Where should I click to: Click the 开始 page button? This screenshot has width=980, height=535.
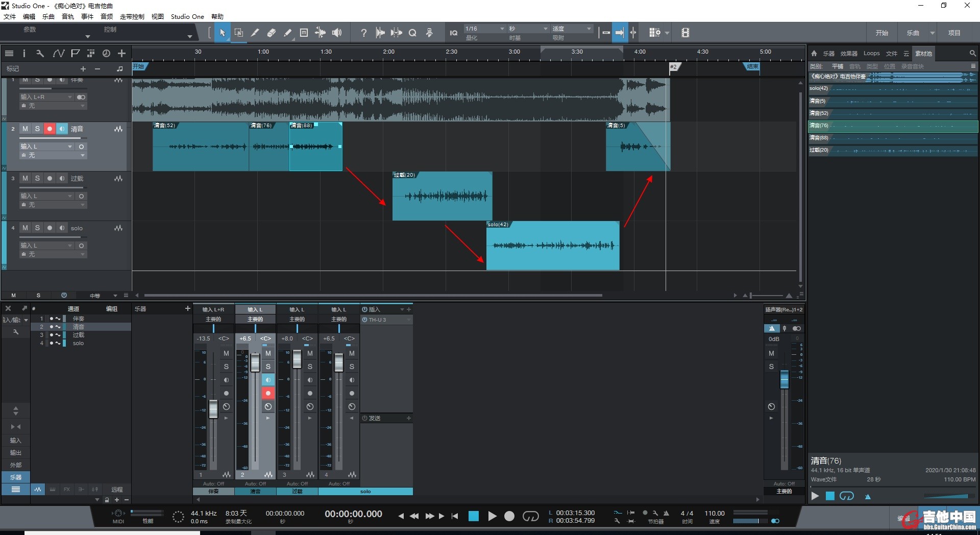pyautogui.click(x=881, y=33)
